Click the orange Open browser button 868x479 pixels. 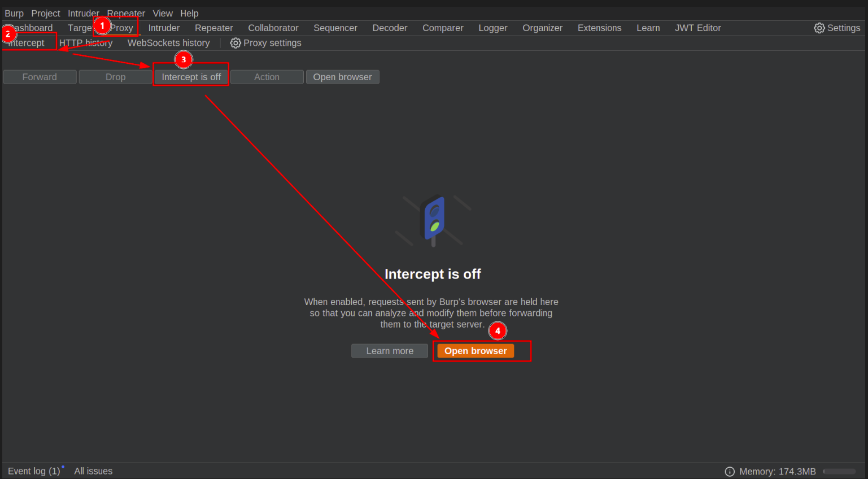(x=476, y=351)
